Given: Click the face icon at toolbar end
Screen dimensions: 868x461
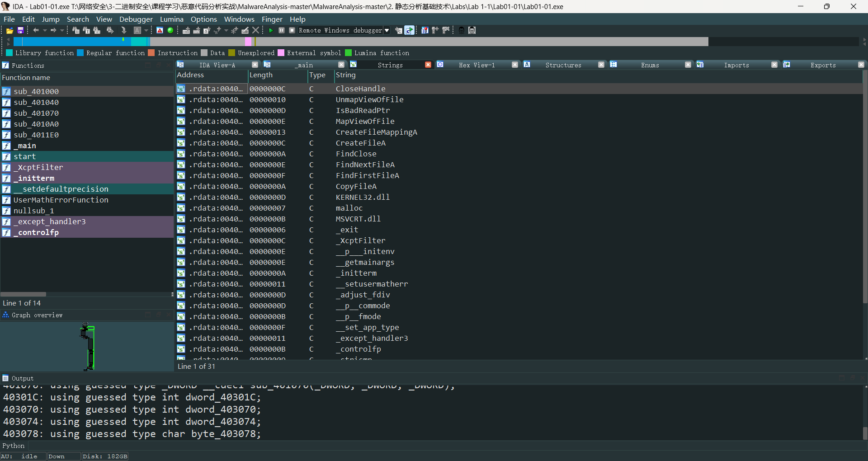Looking at the screenshot, I should click(x=472, y=30).
